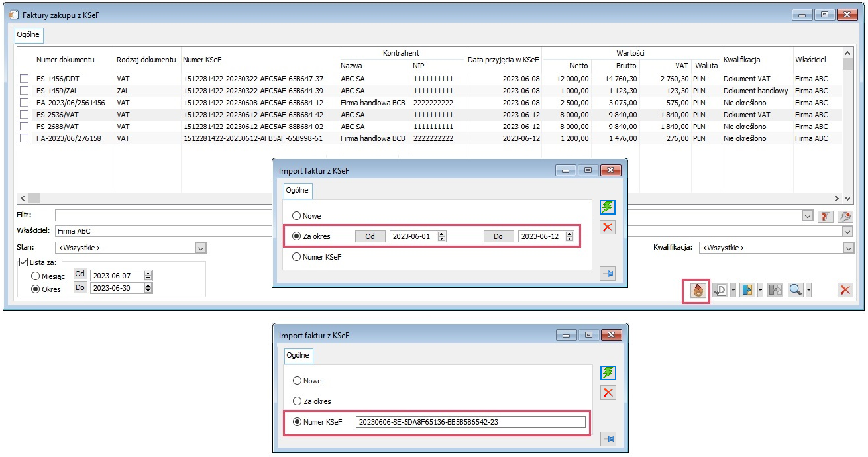The height and width of the screenshot is (457, 868).
Task: Switch to Ogólne tab in Za okres dialog
Action: click(x=297, y=191)
